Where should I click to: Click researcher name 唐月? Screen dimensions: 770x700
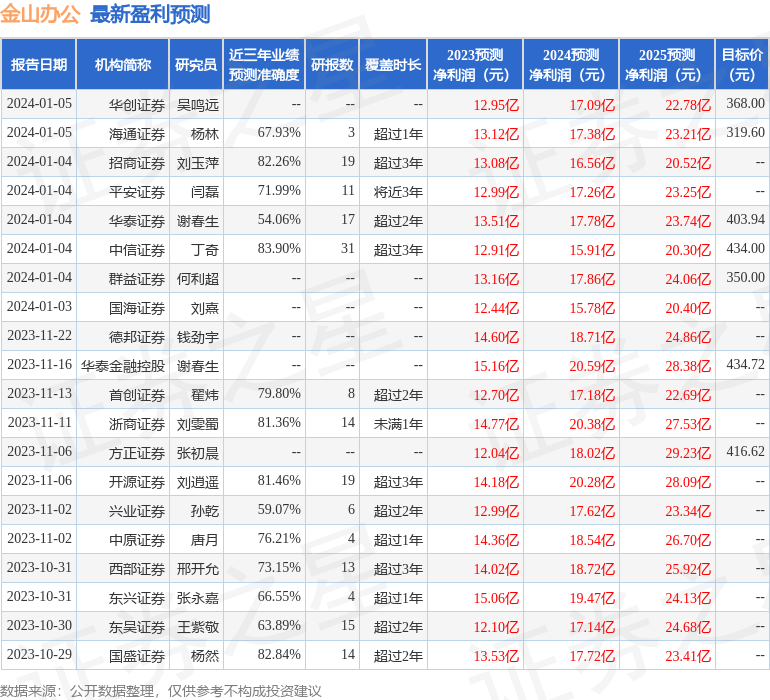tap(205, 539)
